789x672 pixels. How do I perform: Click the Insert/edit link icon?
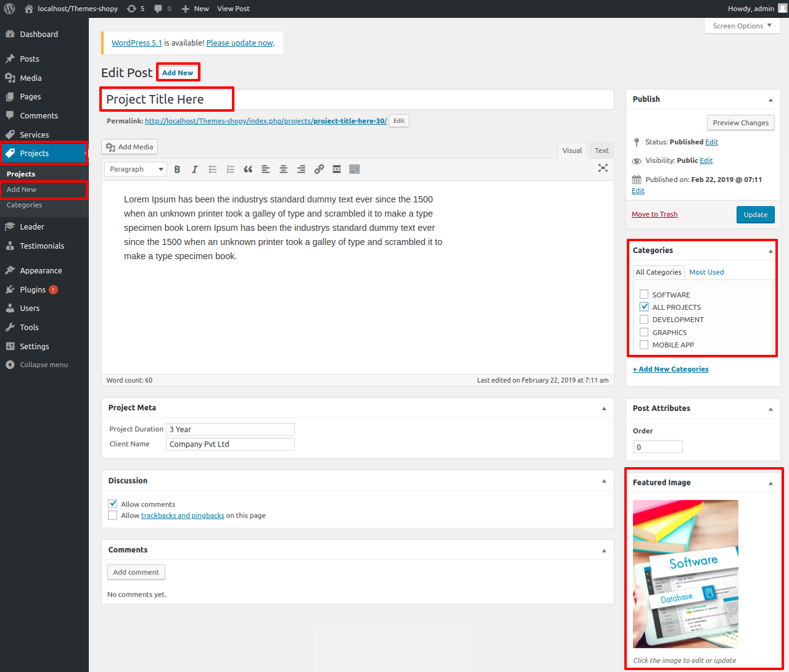319,169
